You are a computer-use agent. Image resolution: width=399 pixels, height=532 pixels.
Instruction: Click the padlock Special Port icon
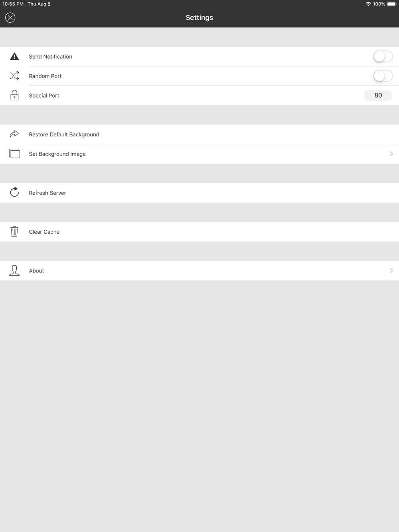(14, 95)
